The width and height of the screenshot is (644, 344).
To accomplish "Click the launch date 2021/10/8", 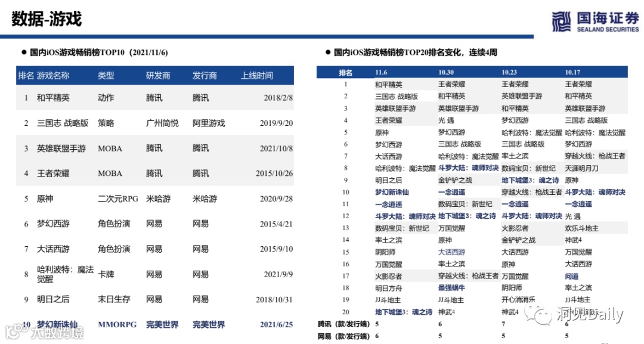I will [x=276, y=148].
